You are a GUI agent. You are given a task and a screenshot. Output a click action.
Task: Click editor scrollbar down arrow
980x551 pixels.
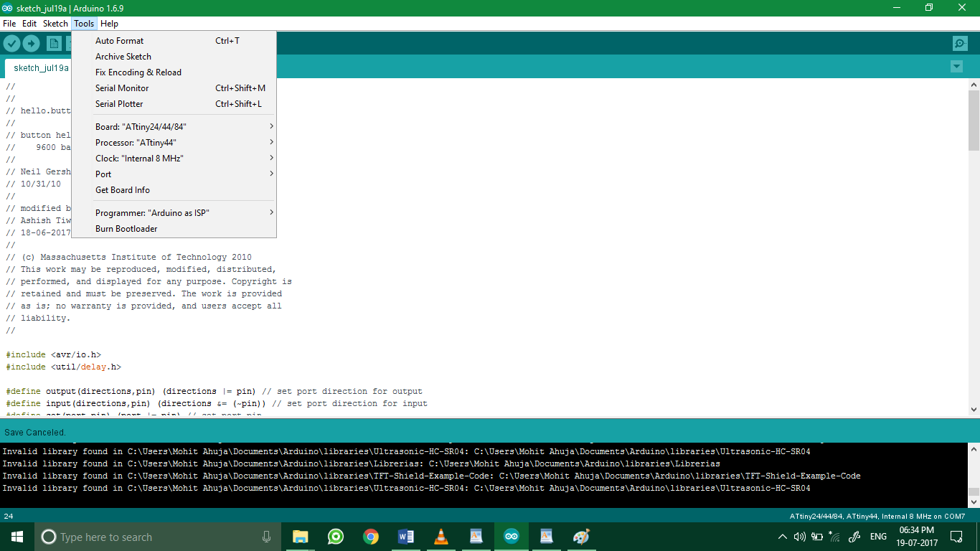click(x=974, y=409)
